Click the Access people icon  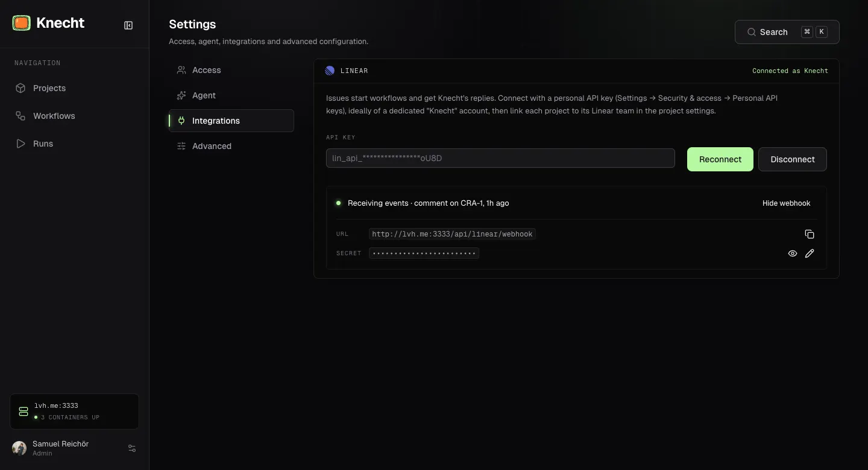[181, 70]
